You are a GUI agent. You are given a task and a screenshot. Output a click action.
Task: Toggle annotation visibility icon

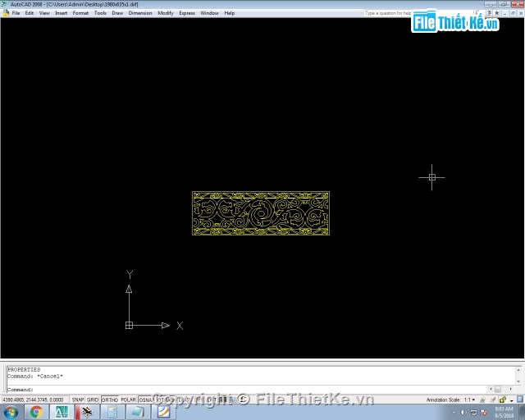click(482, 399)
